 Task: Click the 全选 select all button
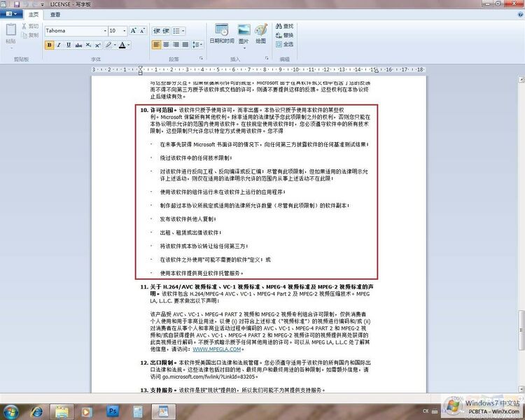pos(284,44)
